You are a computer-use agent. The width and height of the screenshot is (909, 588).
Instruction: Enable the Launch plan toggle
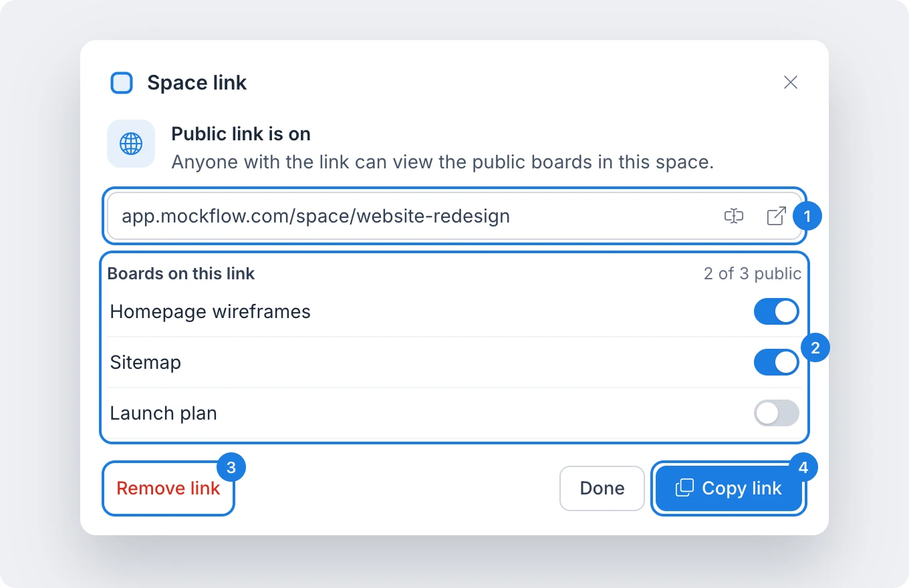coord(777,413)
